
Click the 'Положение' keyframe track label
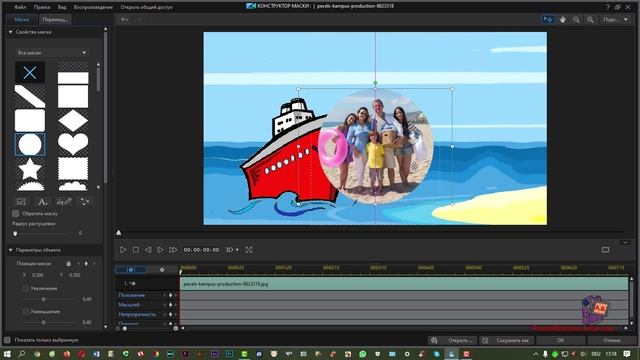(131, 295)
